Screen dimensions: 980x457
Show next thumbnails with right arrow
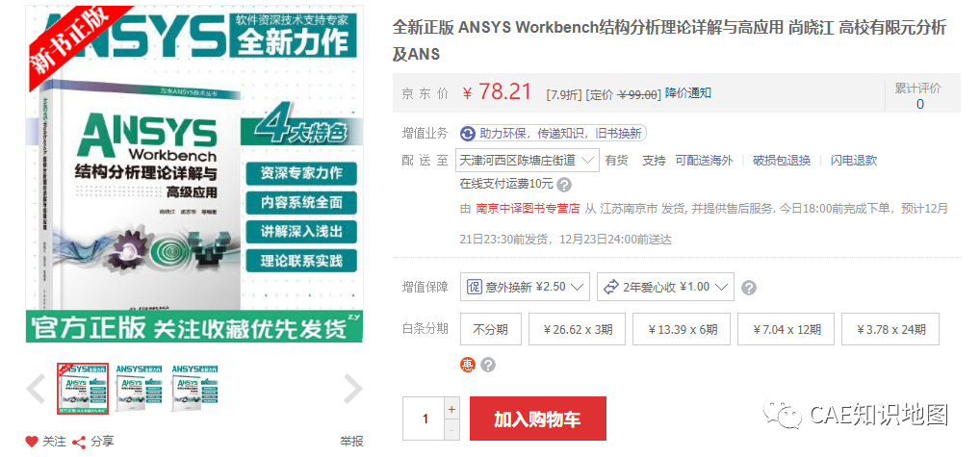(352, 389)
